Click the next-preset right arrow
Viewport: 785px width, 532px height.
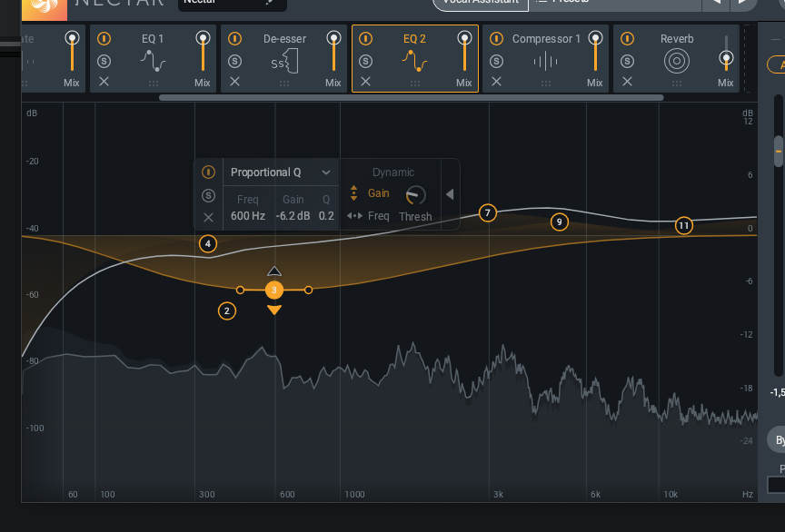(743, 4)
